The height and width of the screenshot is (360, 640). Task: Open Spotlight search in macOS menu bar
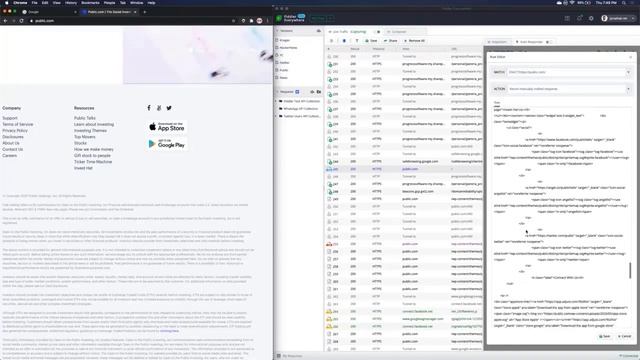[x=624, y=3]
